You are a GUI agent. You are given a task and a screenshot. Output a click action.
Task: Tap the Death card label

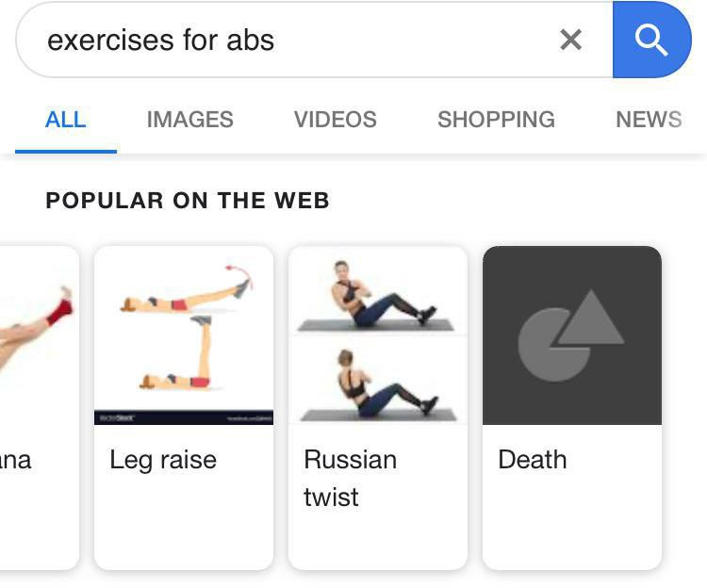point(532,460)
